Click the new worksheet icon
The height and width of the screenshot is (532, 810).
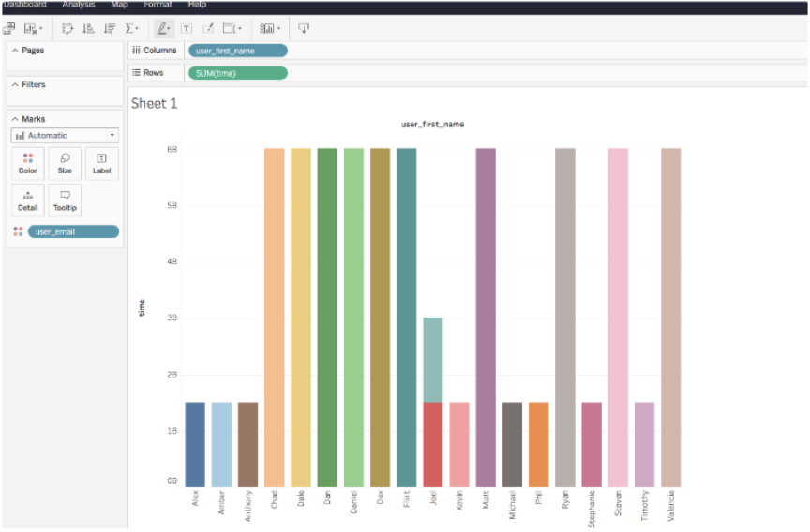click(10, 28)
